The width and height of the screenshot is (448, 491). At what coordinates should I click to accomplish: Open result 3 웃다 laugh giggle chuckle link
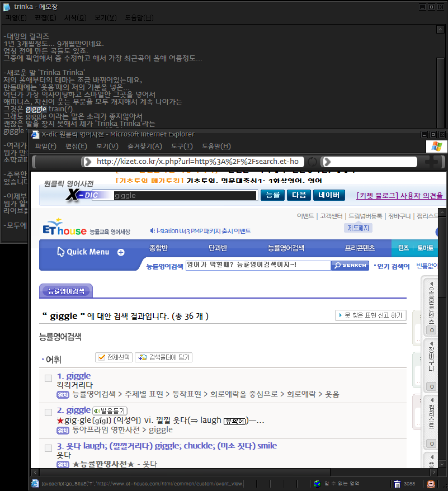(167, 446)
